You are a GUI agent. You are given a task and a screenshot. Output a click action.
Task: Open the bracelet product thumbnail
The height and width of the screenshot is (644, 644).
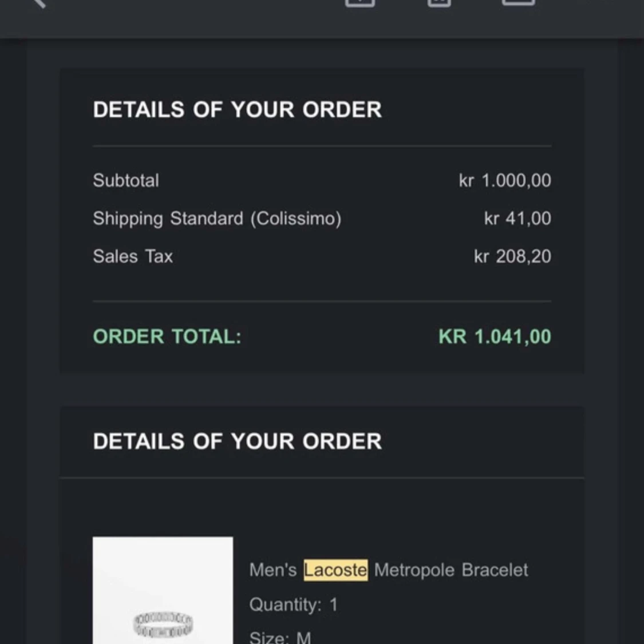[x=163, y=590]
